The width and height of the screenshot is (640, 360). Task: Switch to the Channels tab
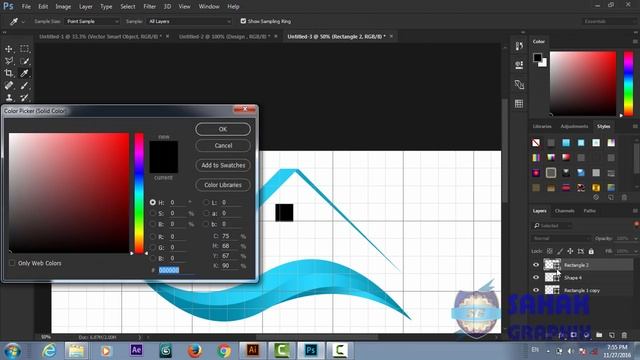(x=564, y=211)
